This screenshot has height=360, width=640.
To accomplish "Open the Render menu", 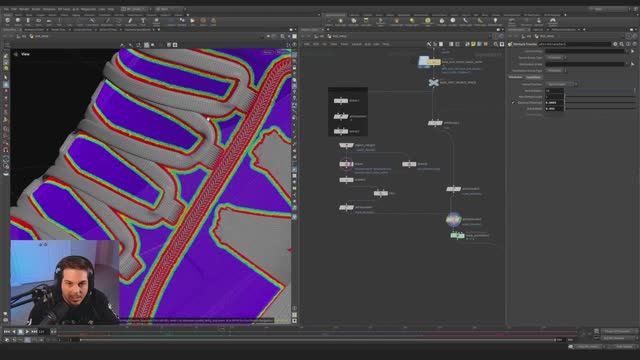I will 24,9.
